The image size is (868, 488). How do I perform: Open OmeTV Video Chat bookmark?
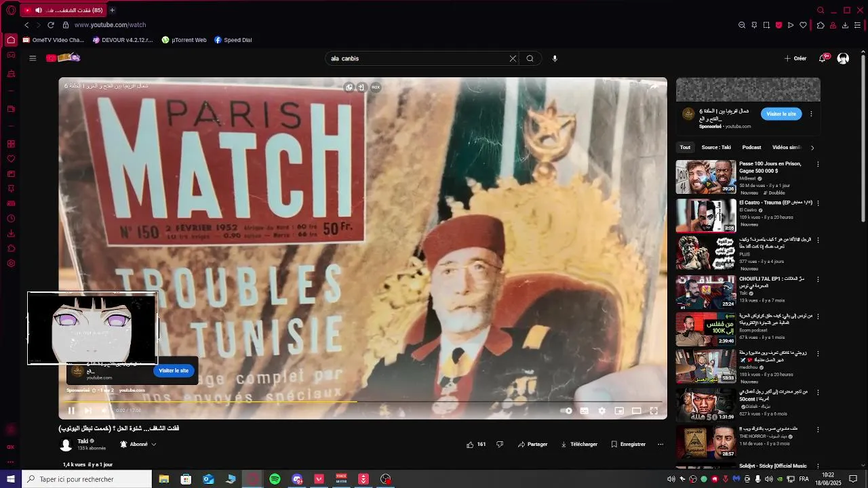pyautogui.click(x=54, y=40)
